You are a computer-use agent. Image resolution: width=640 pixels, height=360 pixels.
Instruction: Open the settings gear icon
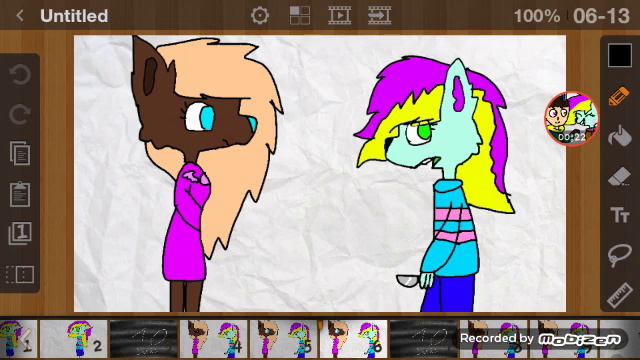pyautogui.click(x=260, y=16)
